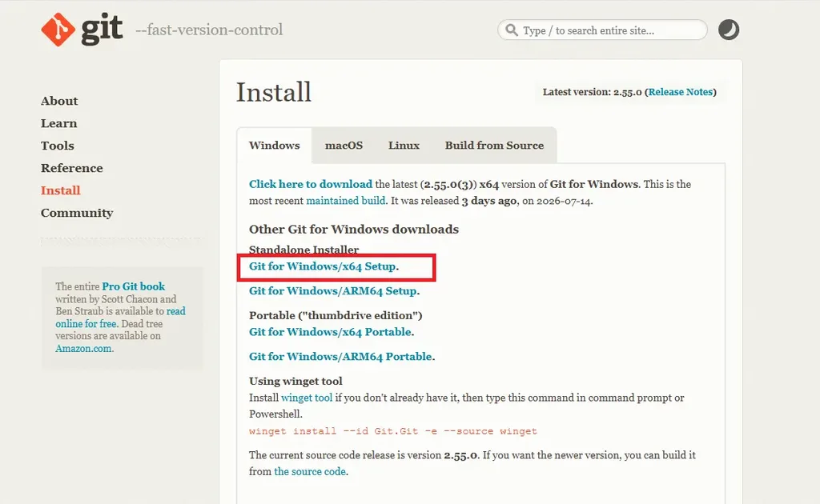
Task: Open the Reference section
Action: pos(71,168)
